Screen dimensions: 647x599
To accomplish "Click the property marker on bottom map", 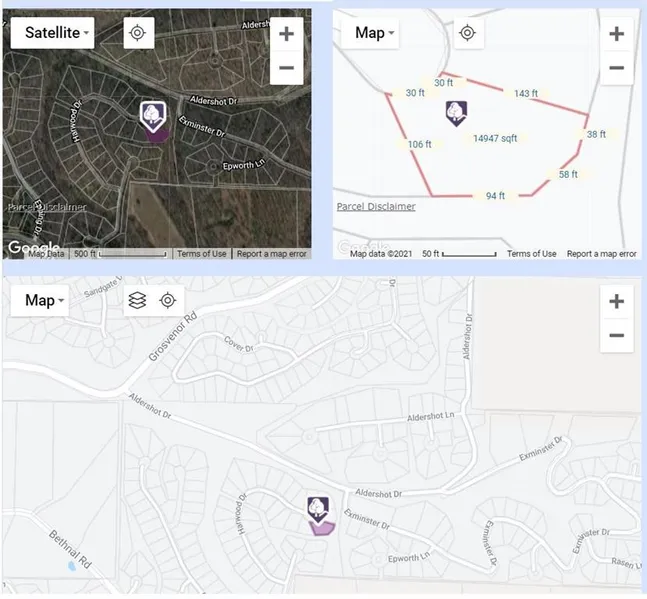I will (x=319, y=510).
